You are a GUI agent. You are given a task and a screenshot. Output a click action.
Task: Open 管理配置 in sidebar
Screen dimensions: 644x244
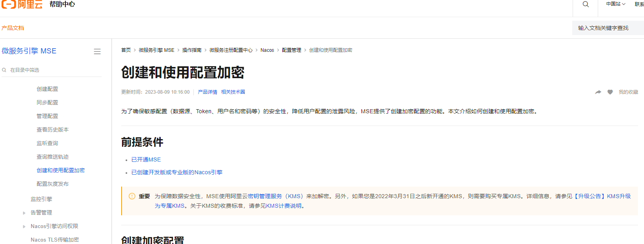coord(47,116)
